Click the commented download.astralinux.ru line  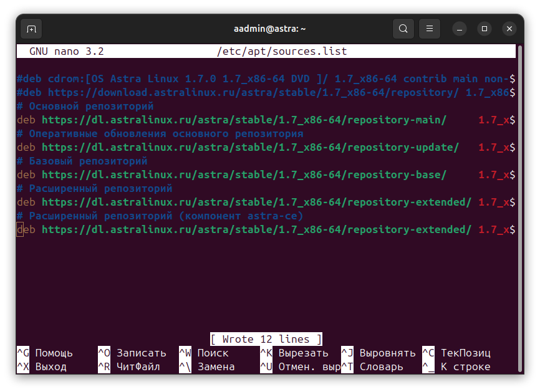(266, 93)
